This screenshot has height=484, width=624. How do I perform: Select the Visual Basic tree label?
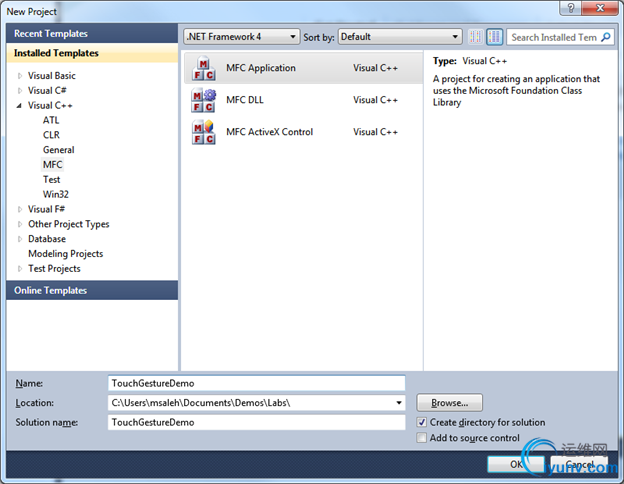[x=51, y=76]
